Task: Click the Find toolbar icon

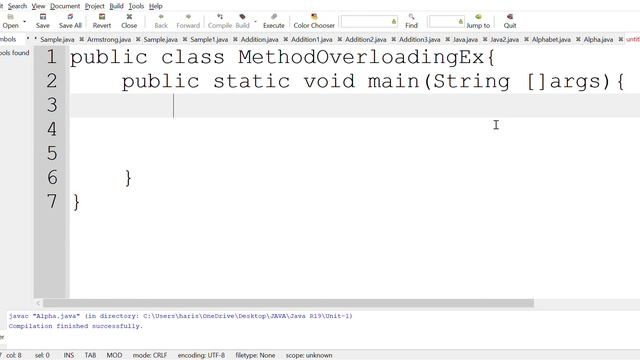Action: [411, 21]
